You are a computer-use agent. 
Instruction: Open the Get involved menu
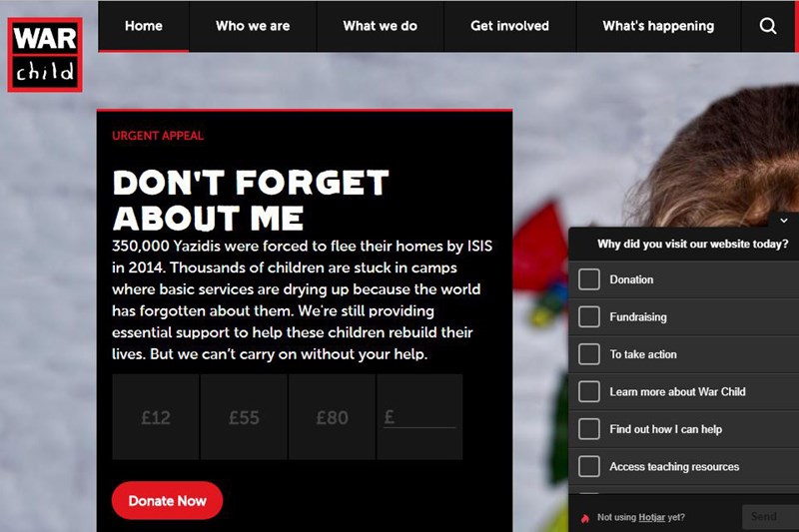tap(510, 26)
